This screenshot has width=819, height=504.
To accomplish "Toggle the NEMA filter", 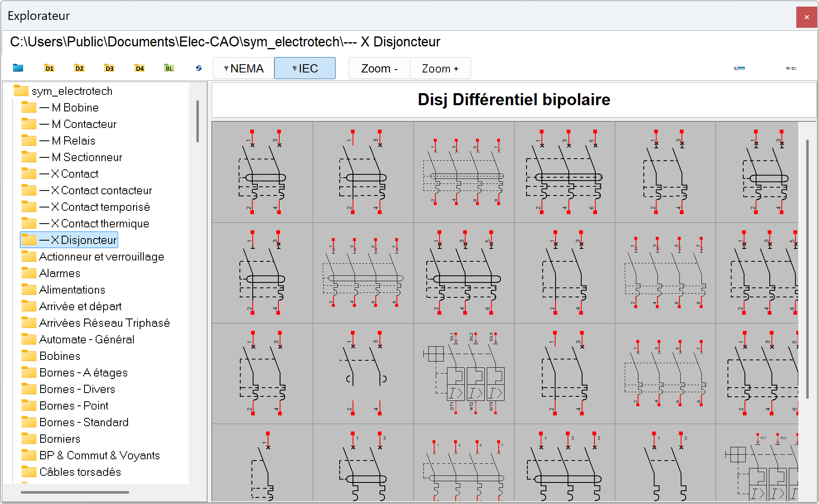I will pyautogui.click(x=244, y=68).
